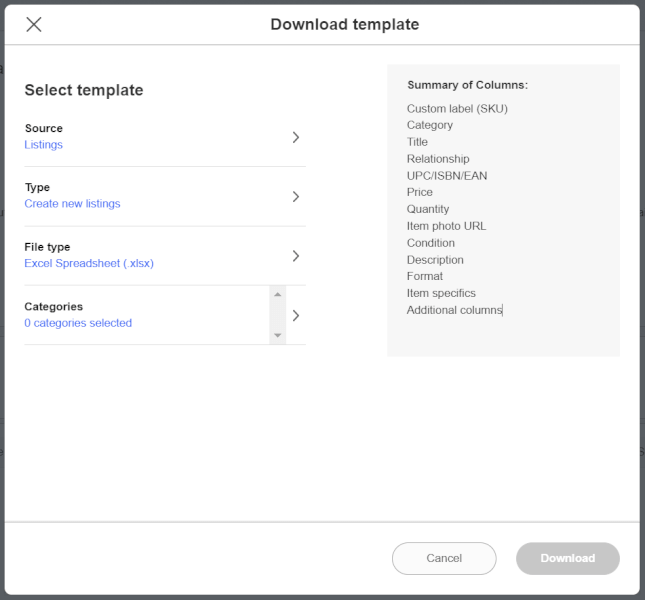Open the File type chevron arrow
The height and width of the screenshot is (600, 645).
coord(296,256)
